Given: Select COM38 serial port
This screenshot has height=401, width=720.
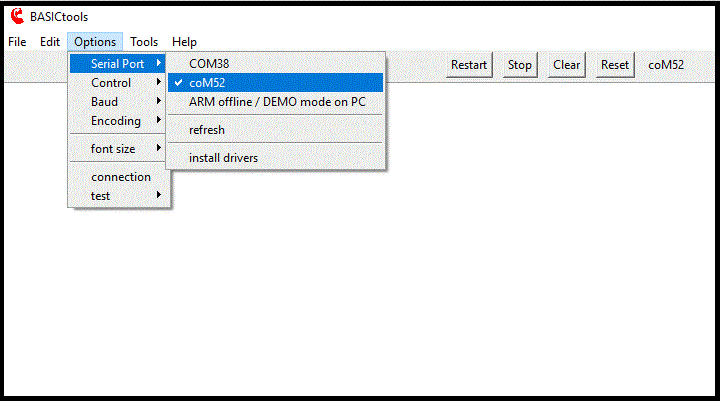Looking at the screenshot, I should (x=209, y=64).
